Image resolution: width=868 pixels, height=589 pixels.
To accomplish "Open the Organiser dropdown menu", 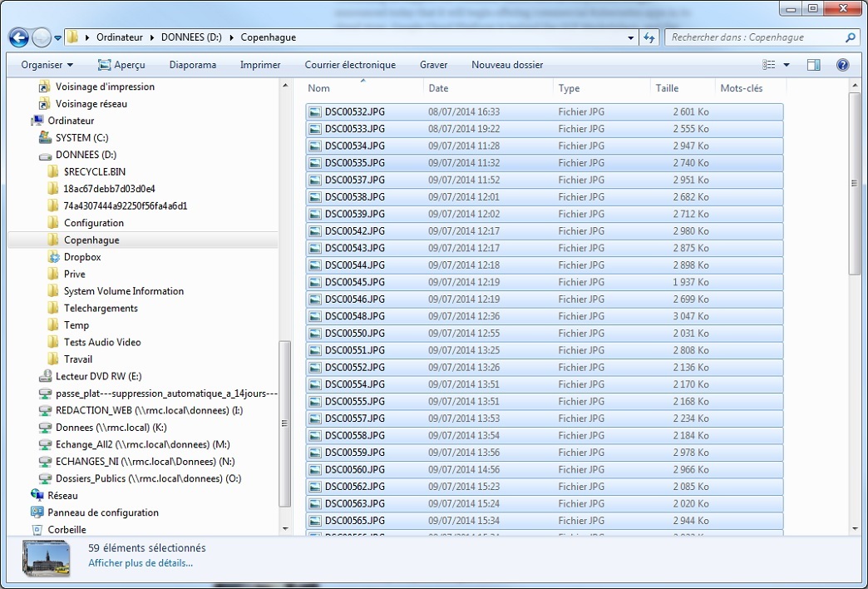I will [47, 65].
